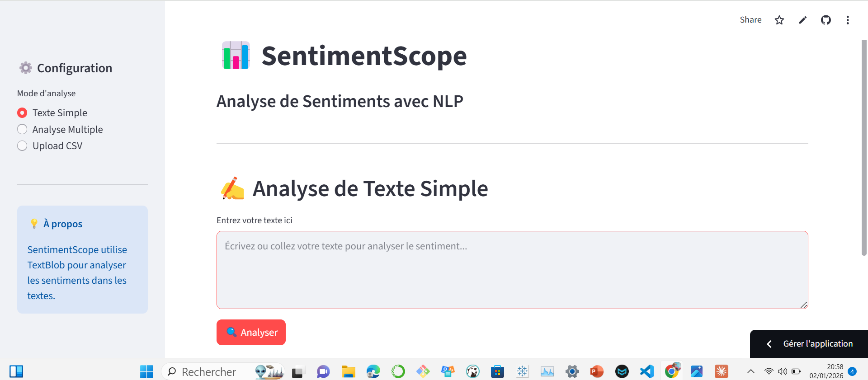
Task: Show hidden system tray icons
Action: pyautogui.click(x=751, y=371)
